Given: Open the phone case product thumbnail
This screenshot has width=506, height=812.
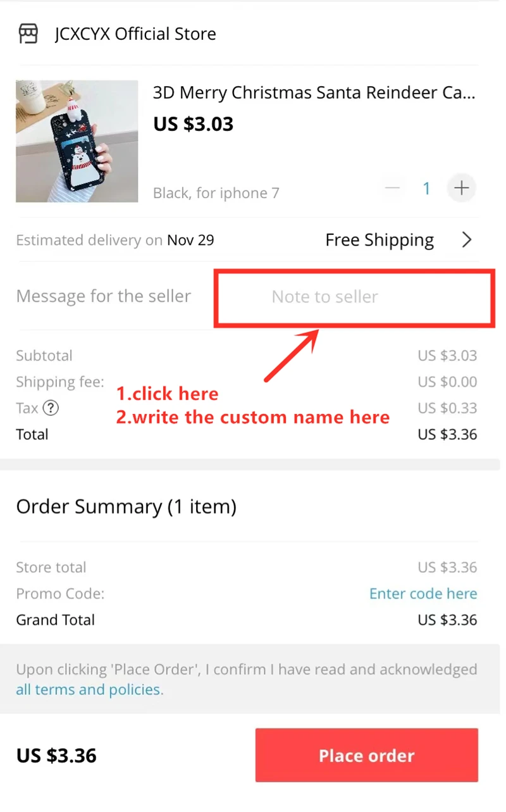Looking at the screenshot, I should click(x=77, y=141).
